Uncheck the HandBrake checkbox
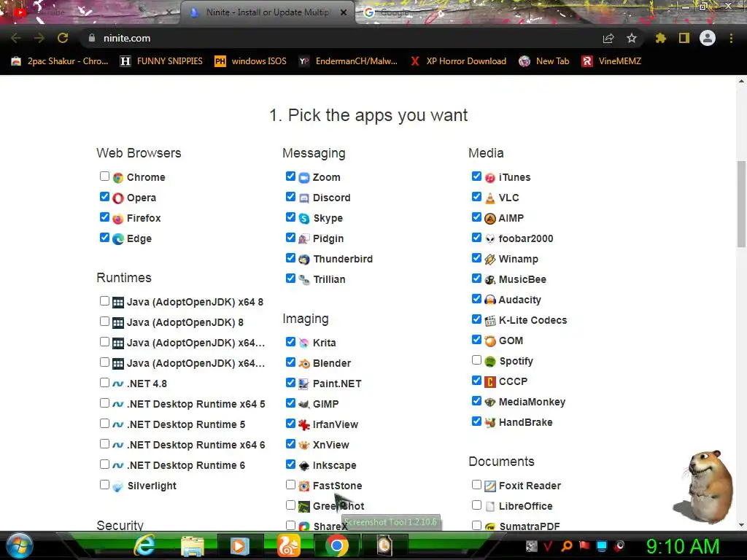This screenshot has height=560, width=747. (x=476, y=421)
